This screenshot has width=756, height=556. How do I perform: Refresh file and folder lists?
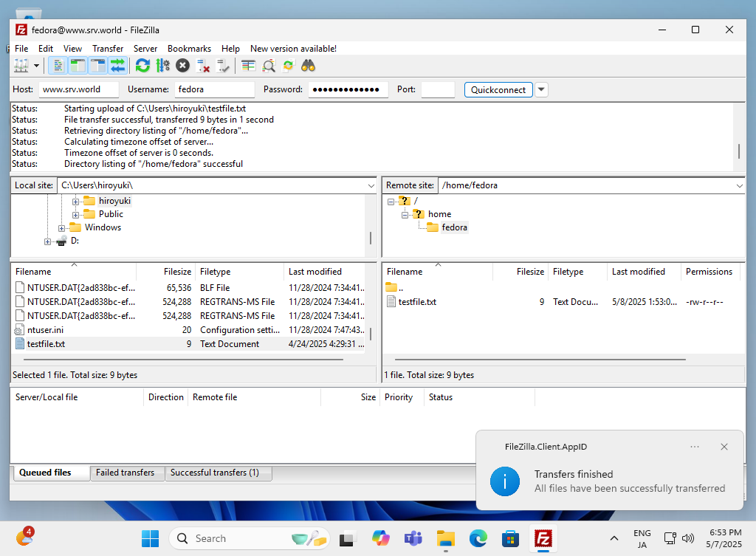tap(142, 66)
